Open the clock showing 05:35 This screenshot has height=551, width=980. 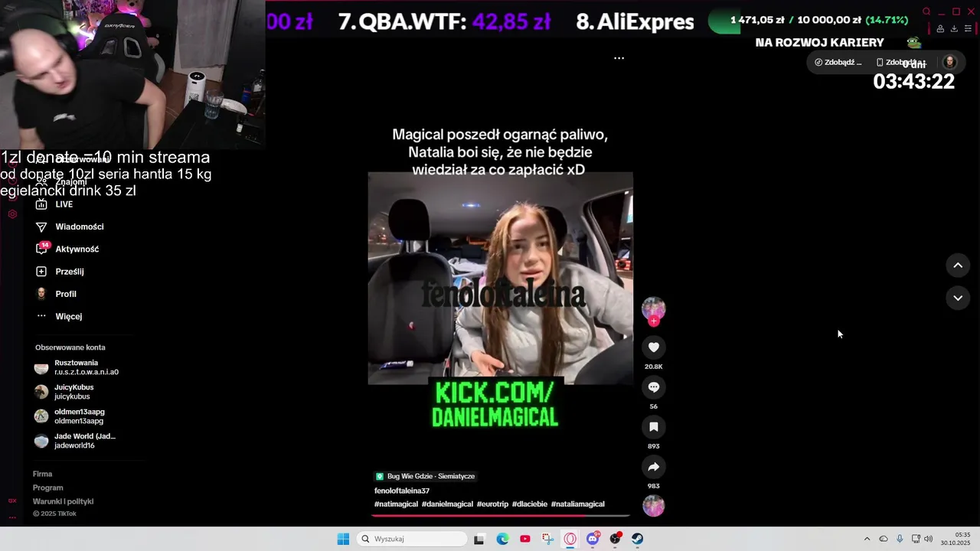pyautogui.click(x=955, y=539)
